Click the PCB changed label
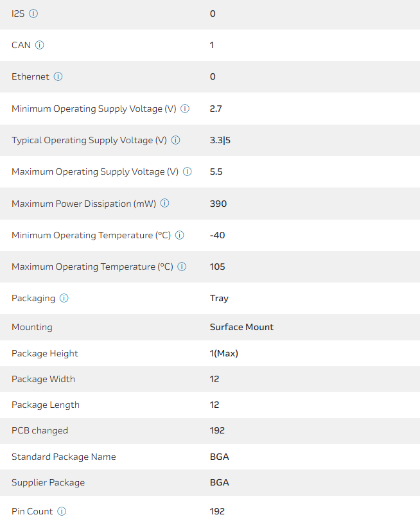 (40, 430)
